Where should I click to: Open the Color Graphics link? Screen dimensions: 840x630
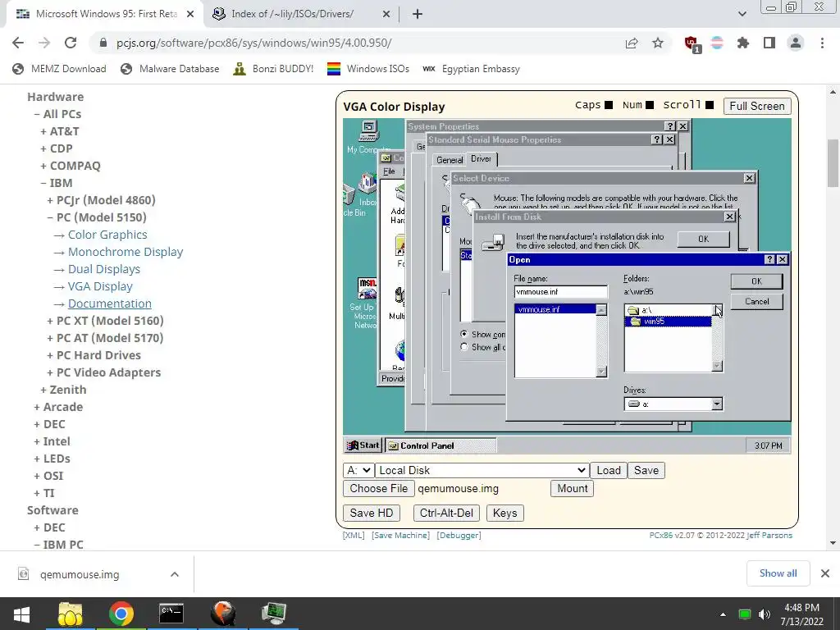click(x=107, y=235)
